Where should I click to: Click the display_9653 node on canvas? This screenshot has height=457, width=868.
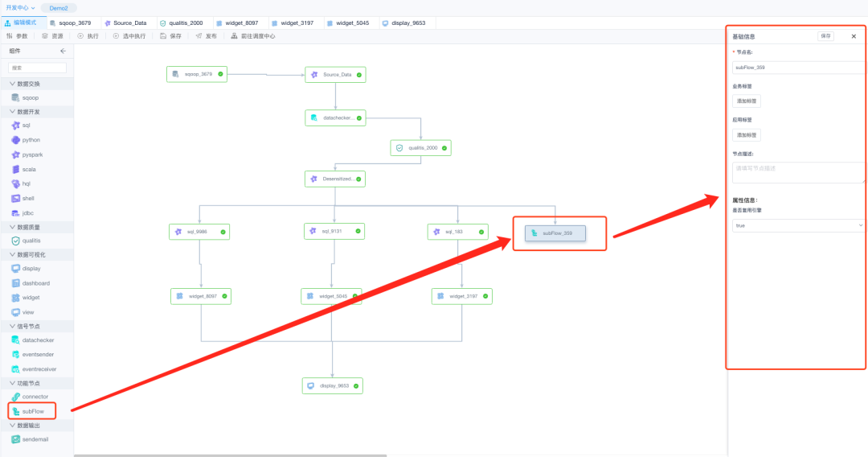tap(332, 386)
